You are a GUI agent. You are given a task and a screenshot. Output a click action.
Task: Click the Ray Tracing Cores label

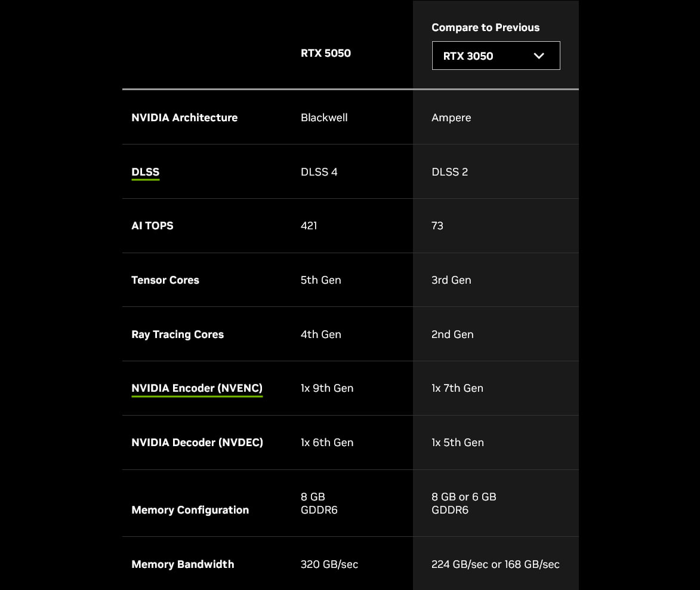(177, 334)
